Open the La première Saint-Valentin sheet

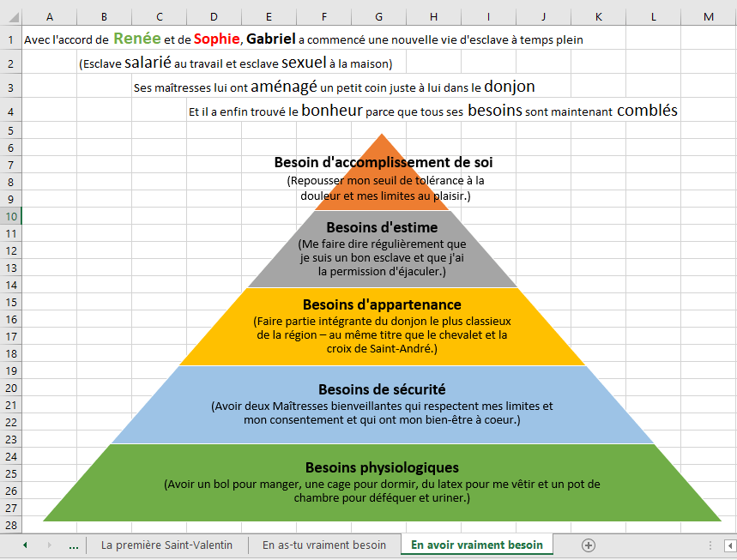click(166, 545)
